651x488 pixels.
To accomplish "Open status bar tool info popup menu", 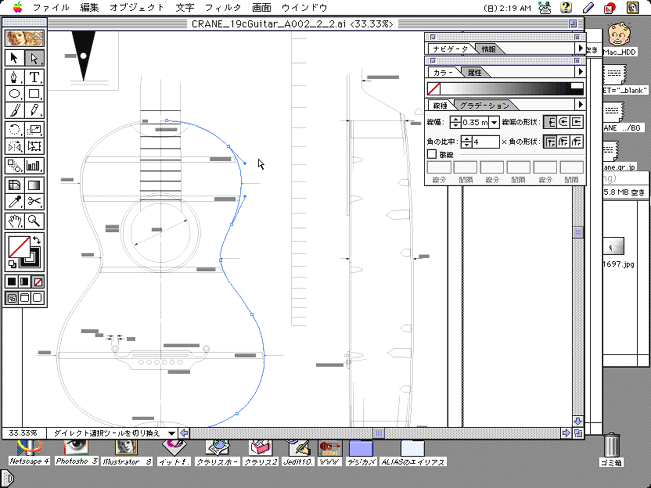I will [x=171, y=433].
